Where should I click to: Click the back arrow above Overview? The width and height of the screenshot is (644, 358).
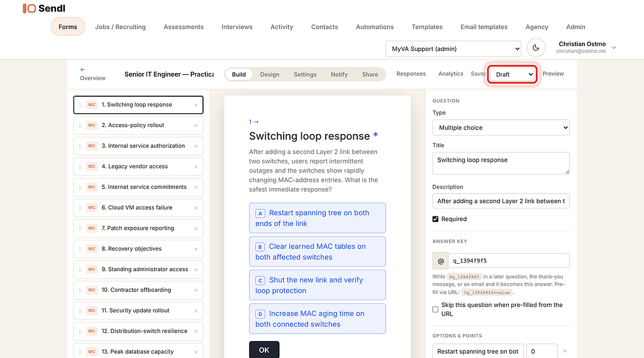(82, 69)
